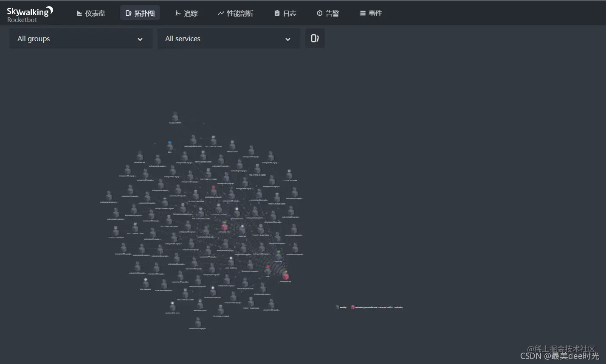This screenshot has height=364, width=606.
Task: Click the Unhealthy legend label
Action: click(361, 307)
